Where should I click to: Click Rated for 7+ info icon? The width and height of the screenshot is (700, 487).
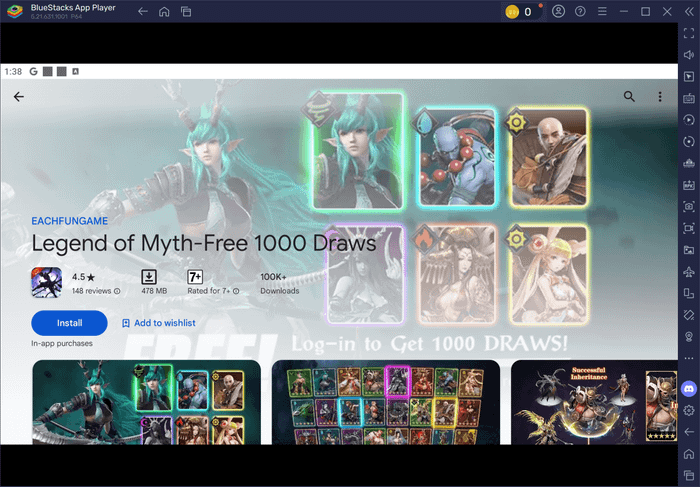pyautogui.click(x=236, y=291)
